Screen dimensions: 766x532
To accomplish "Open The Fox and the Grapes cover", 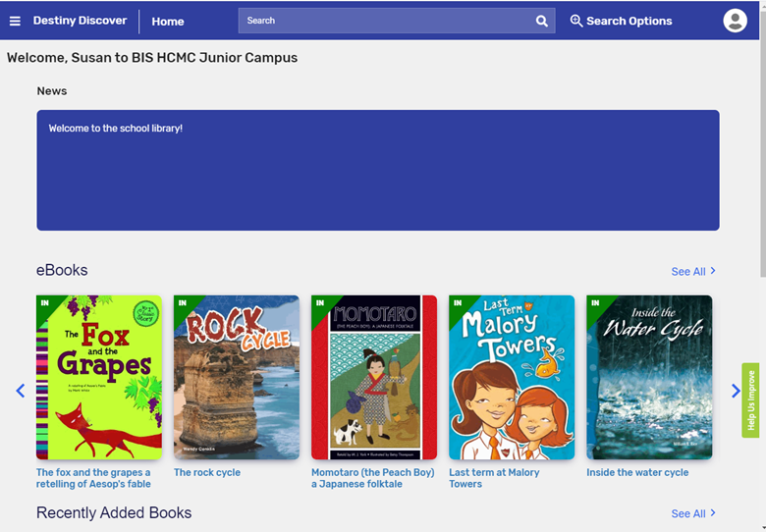I will point(99,377).
